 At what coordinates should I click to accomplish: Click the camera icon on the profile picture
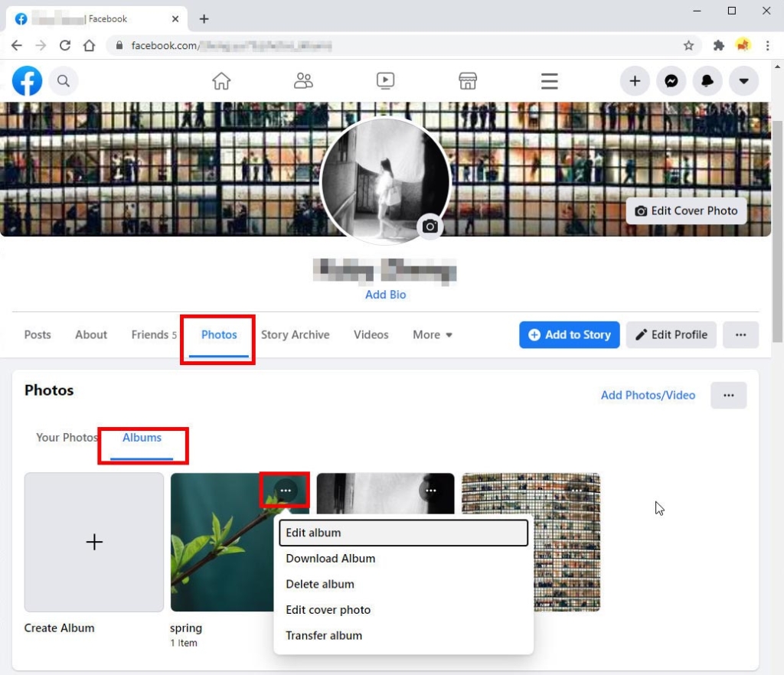(x=430, y=227)
